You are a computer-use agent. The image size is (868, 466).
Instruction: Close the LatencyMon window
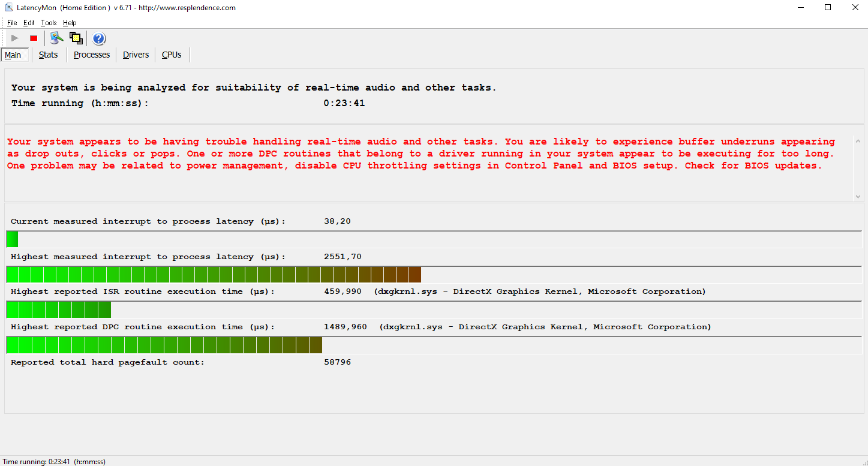(x=855, y=8)
